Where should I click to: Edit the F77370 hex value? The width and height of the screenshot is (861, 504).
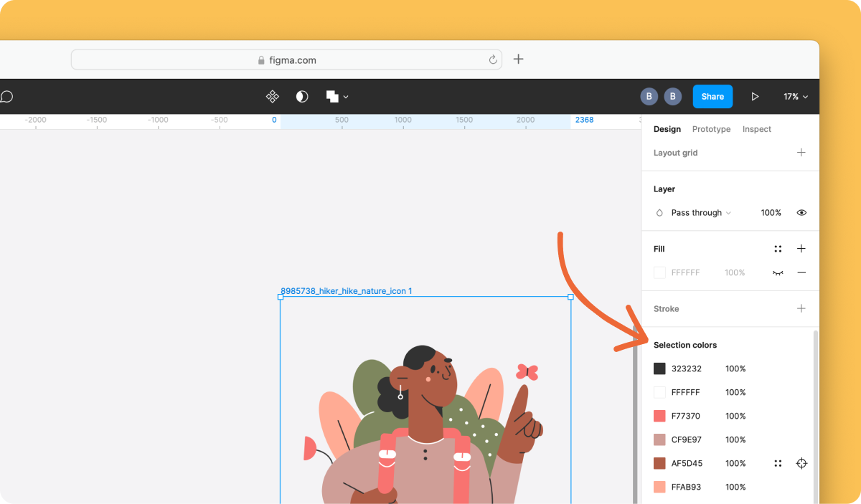pyautogui.click(x=686, y=416)
